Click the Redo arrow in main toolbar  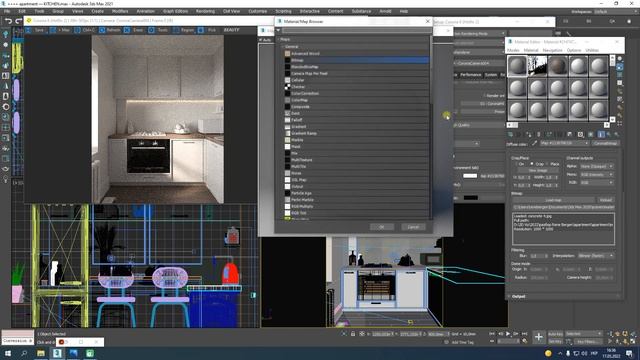click(19, 21)
